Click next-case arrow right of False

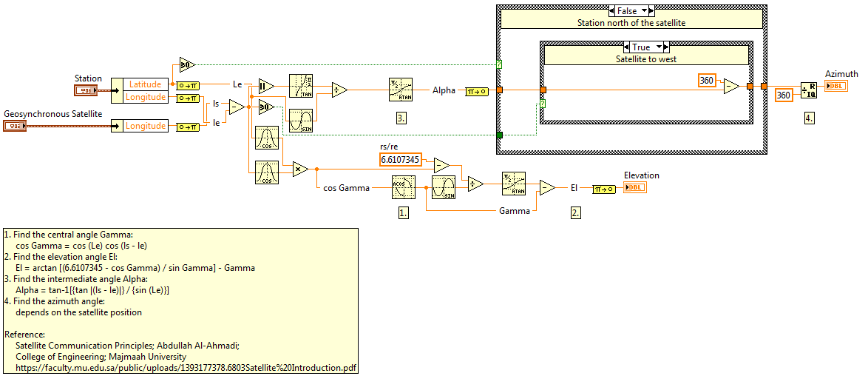[x=652, y=10]
